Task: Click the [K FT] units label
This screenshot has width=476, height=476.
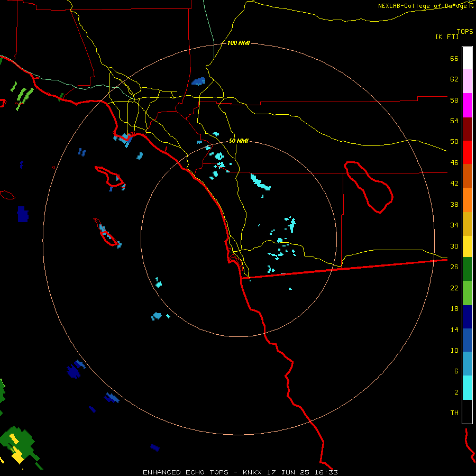Action: tap(447, 36)
